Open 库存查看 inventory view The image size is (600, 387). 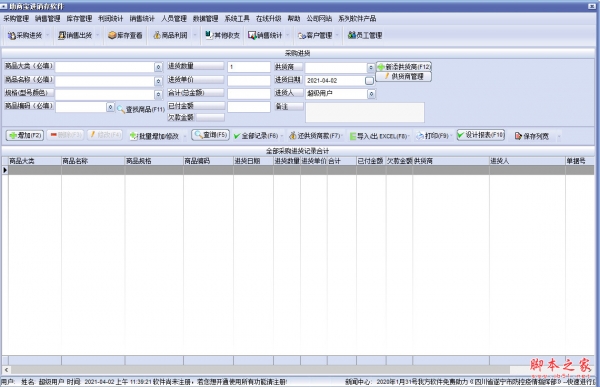coord(125,36)
